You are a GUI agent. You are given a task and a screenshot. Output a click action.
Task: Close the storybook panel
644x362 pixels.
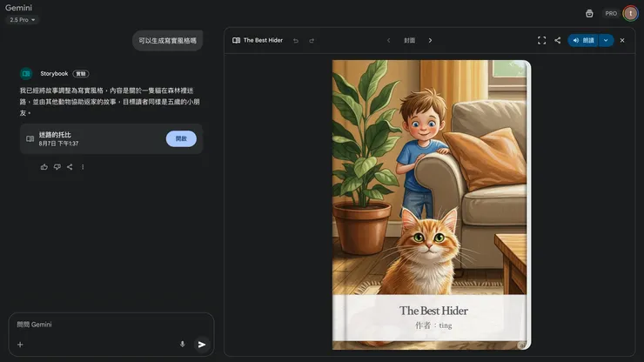click(622, 40)
